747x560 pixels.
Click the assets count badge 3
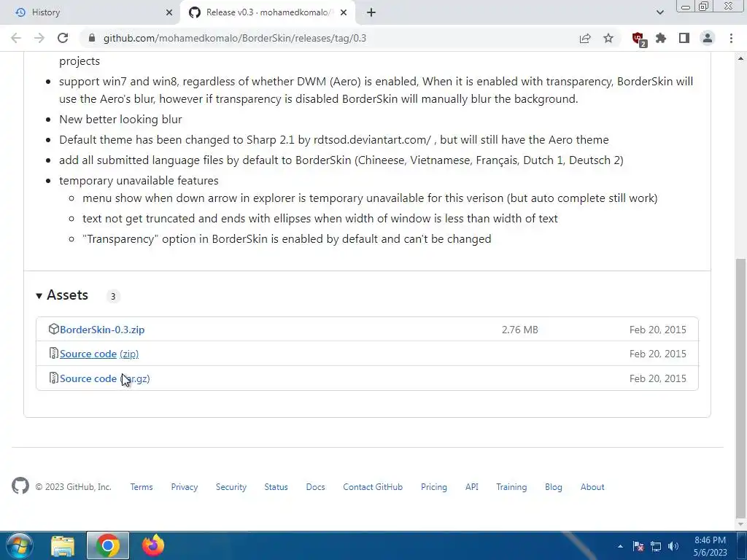[x=113, y=296]
